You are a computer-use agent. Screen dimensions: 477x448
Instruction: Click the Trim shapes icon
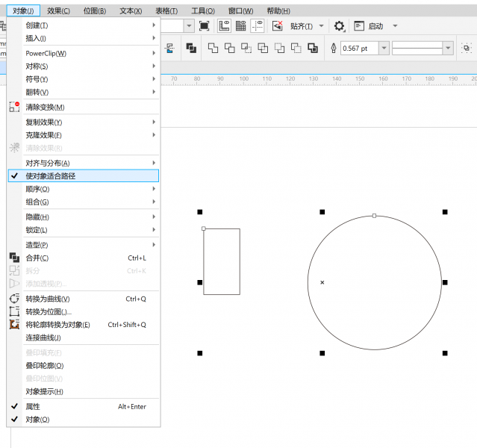pos(230,48)
